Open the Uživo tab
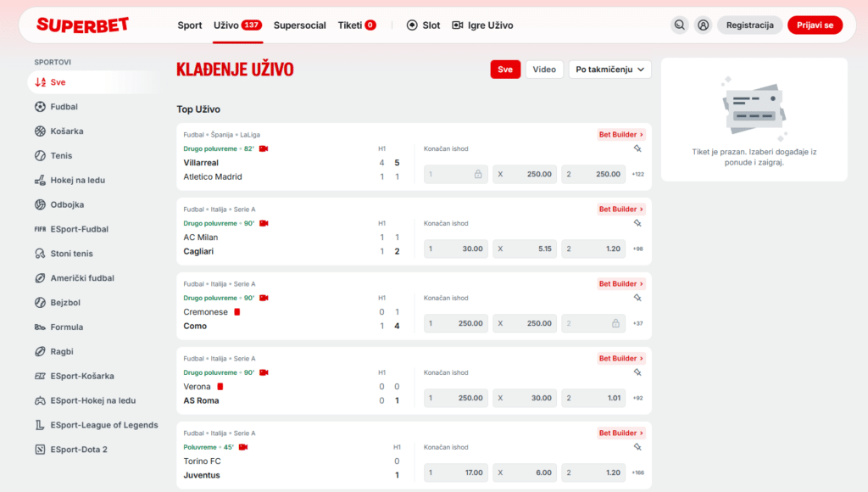The width and height of the screenshot is (868, 492). point(238,25)
